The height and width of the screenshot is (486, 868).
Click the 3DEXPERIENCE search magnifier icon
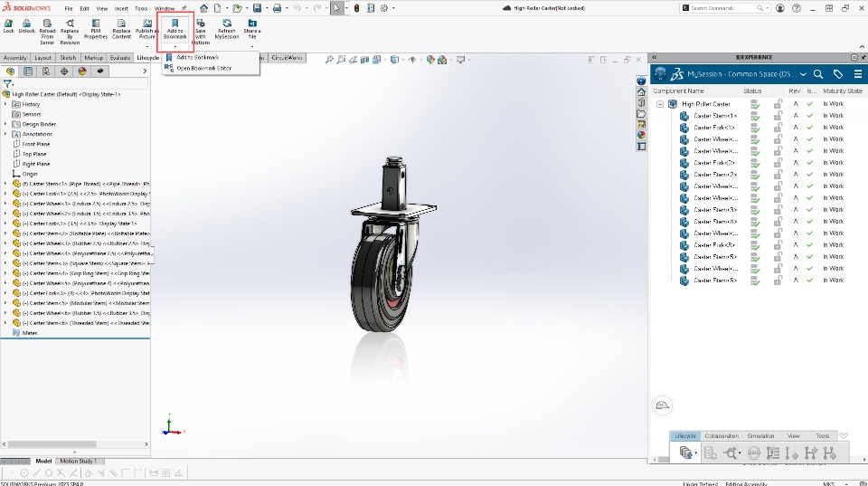point(817,74)
